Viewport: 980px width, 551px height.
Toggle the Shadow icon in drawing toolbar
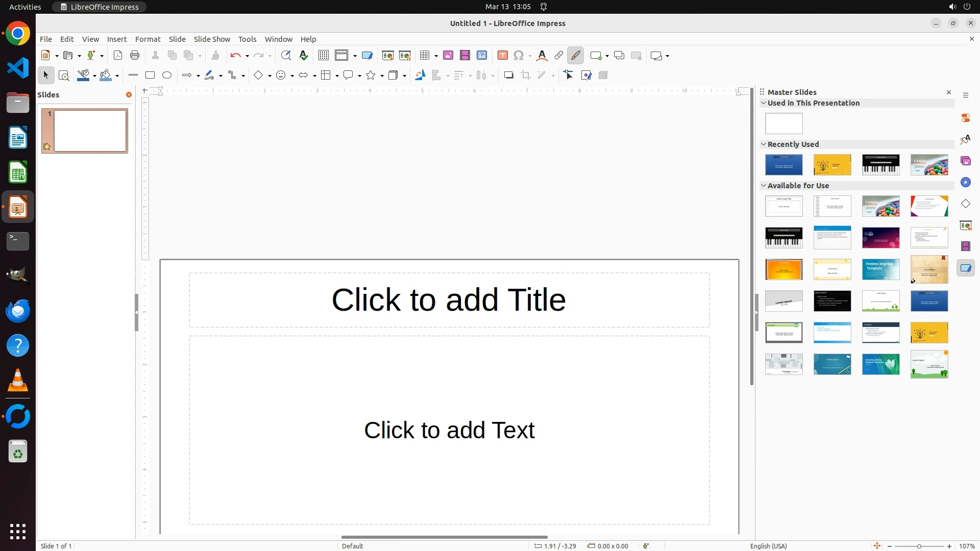pos(508,76)
